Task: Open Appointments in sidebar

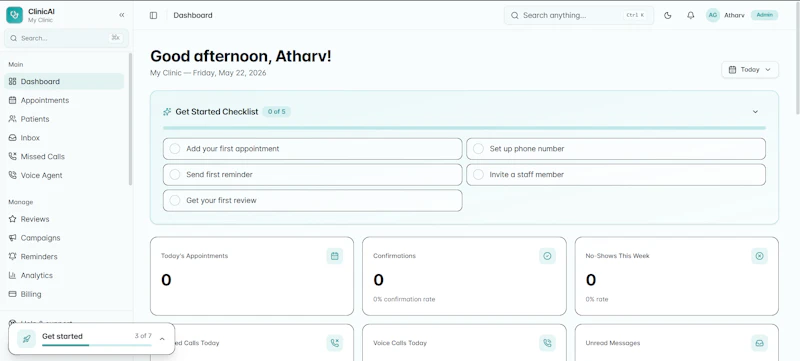Action: pos(64,100)
